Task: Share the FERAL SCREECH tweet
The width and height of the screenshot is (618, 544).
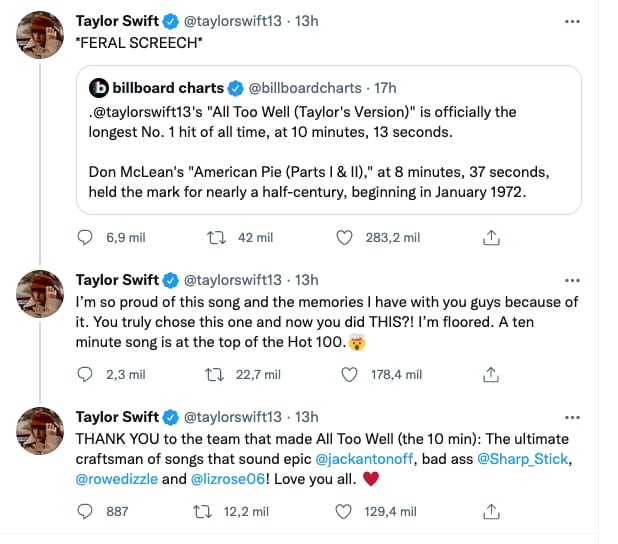Action: [491, 237]
